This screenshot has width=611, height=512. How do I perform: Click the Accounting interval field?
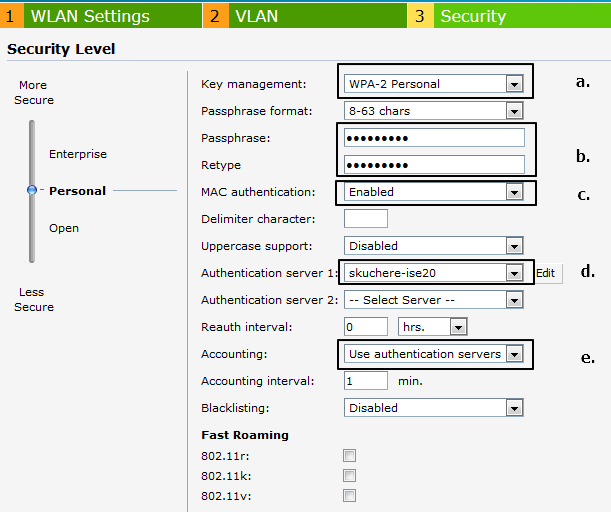click(x=366, y=381)
